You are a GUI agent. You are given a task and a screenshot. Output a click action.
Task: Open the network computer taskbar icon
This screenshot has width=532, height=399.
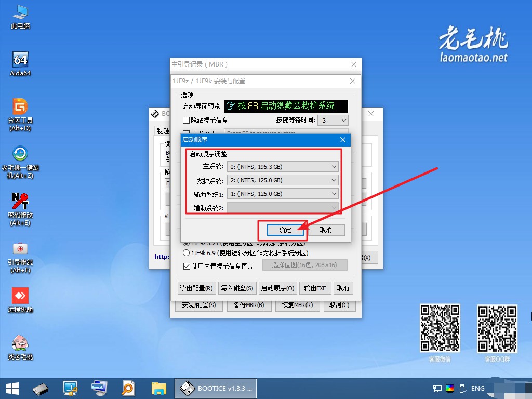70,389
